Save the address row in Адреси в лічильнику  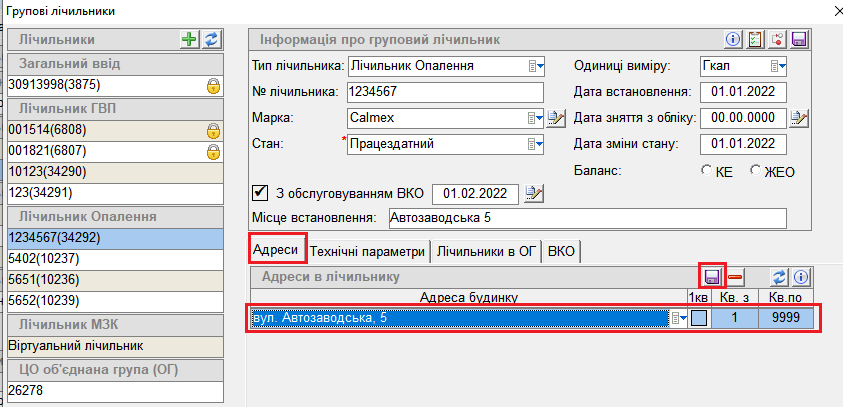[712, 276]
